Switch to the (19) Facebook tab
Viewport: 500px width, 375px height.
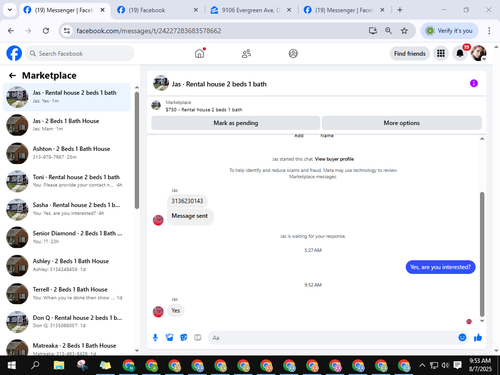click(x=157, y=10)
